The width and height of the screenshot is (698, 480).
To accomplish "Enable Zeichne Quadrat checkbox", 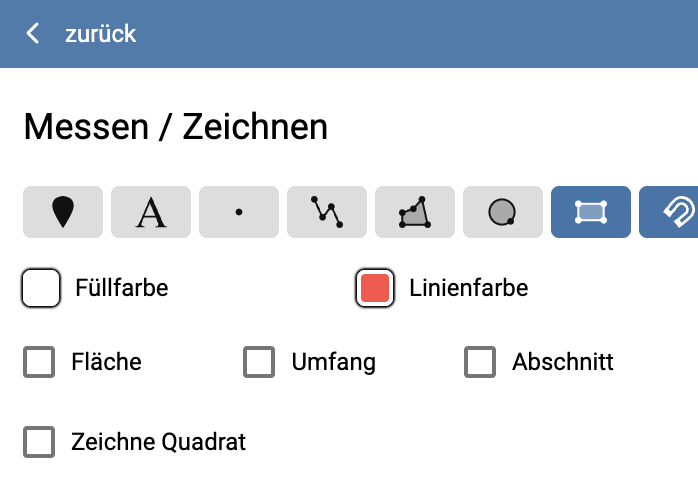I will tap(39, 442).
